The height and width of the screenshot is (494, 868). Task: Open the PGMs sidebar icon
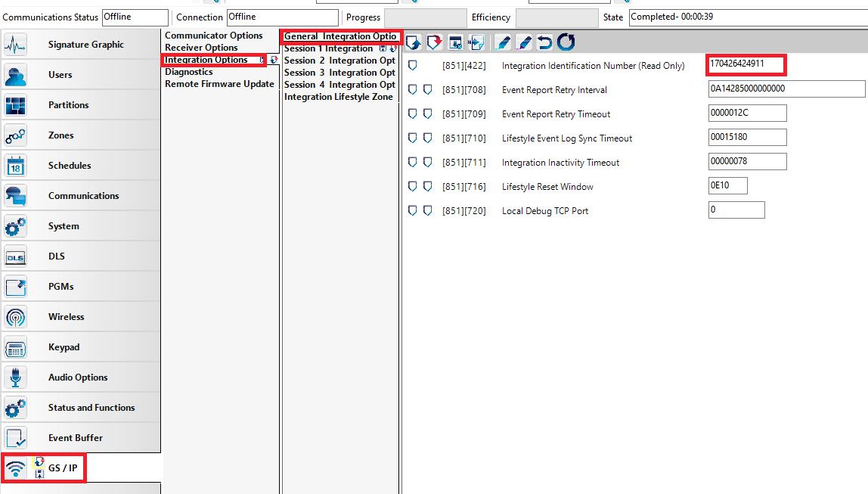click(x=15, y=287)
